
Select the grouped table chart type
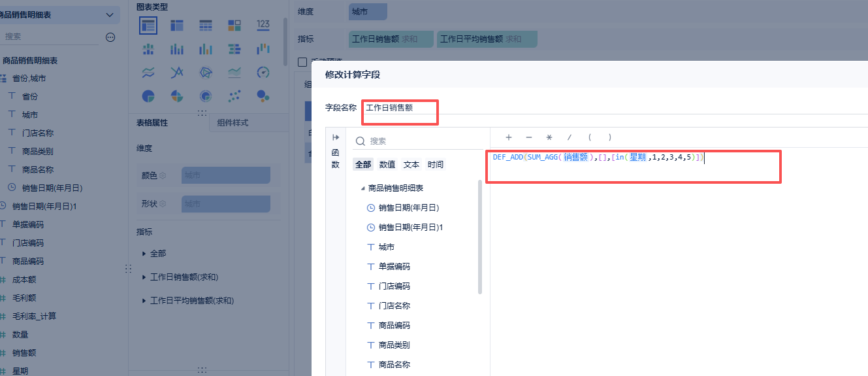(148, 26)
